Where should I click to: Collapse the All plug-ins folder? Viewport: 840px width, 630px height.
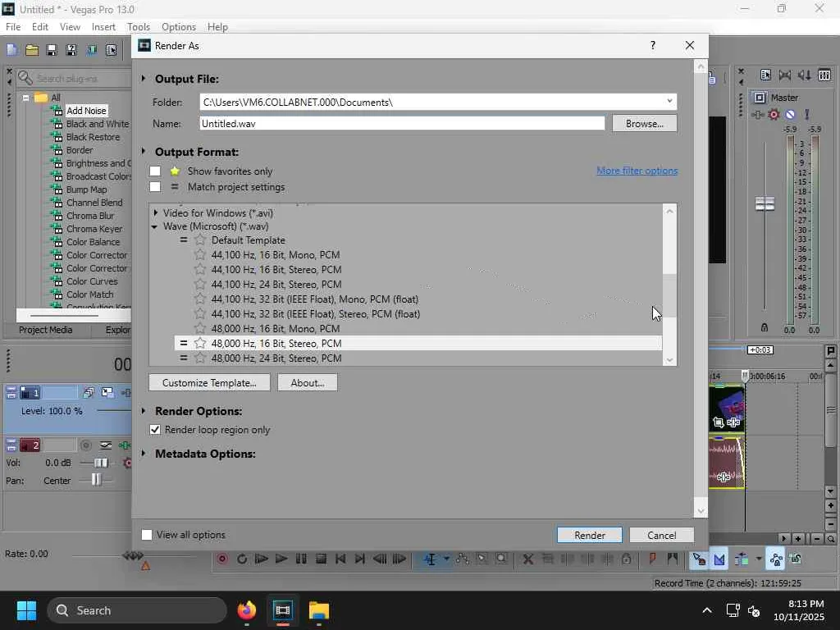tap(25, 98)
